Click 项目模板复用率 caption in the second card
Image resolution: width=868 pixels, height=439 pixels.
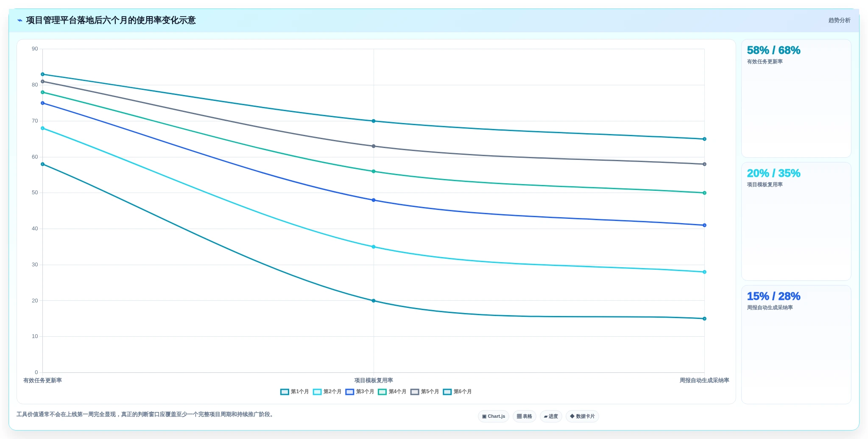point(765,185)
